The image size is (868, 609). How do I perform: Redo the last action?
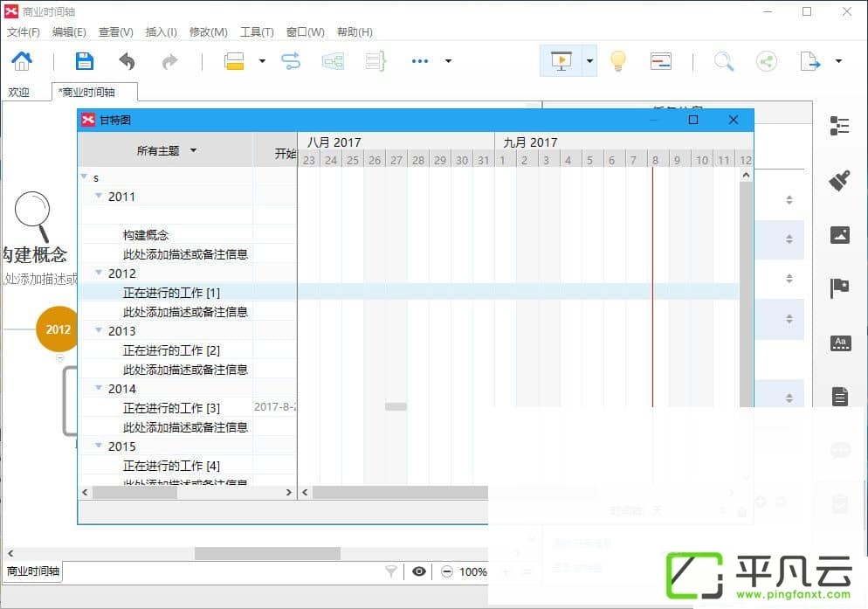tap(170, 61)
